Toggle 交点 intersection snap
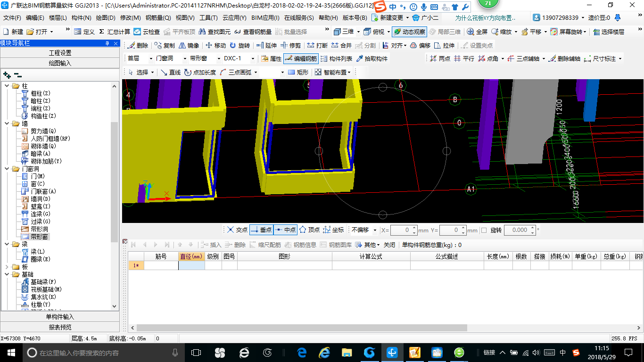 (x=237, y=230)
